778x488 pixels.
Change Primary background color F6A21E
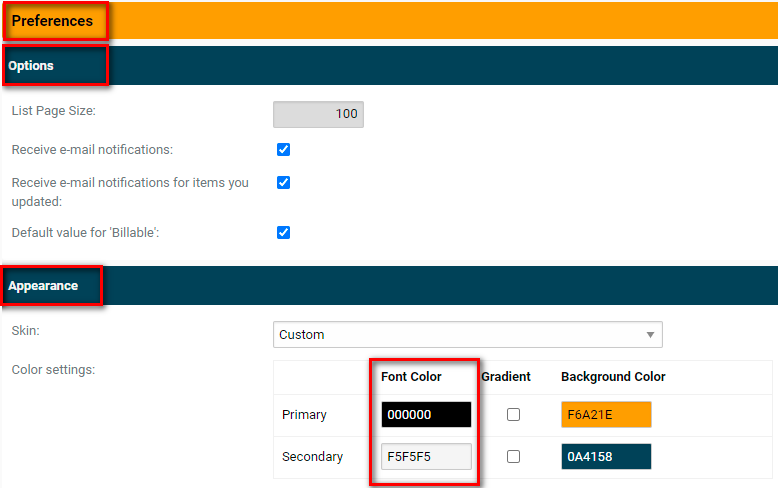(606, 415)
